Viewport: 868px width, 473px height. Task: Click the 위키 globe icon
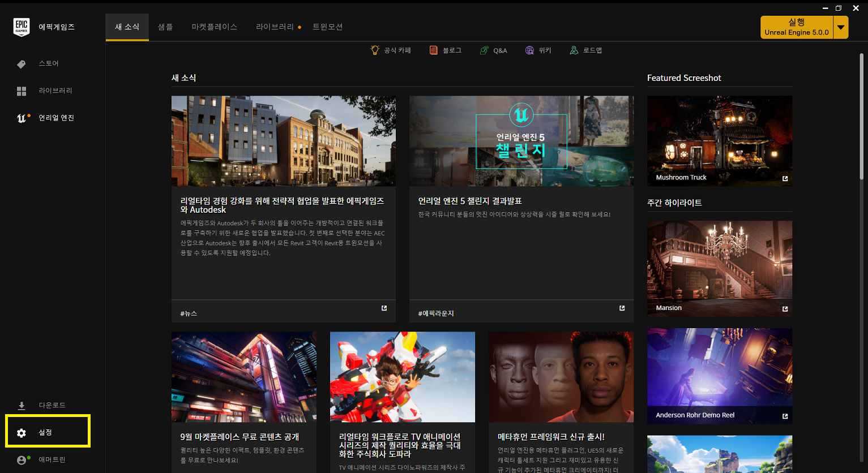pos(529,50)
